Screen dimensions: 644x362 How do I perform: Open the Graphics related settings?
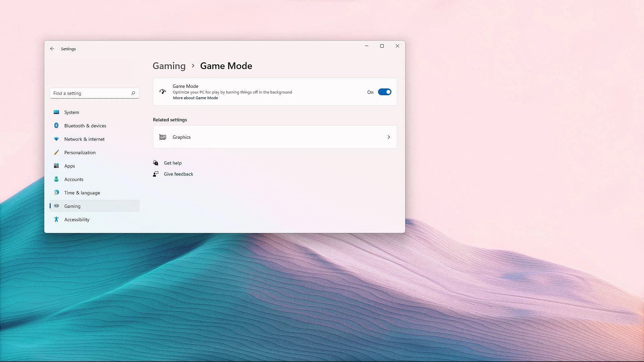click(274, 136)
